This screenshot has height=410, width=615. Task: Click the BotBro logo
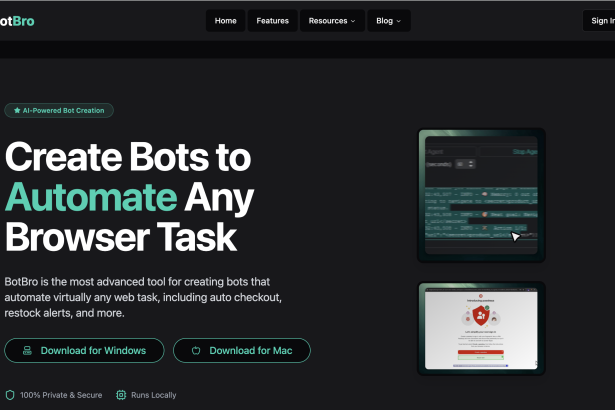[x=17, y=21]
